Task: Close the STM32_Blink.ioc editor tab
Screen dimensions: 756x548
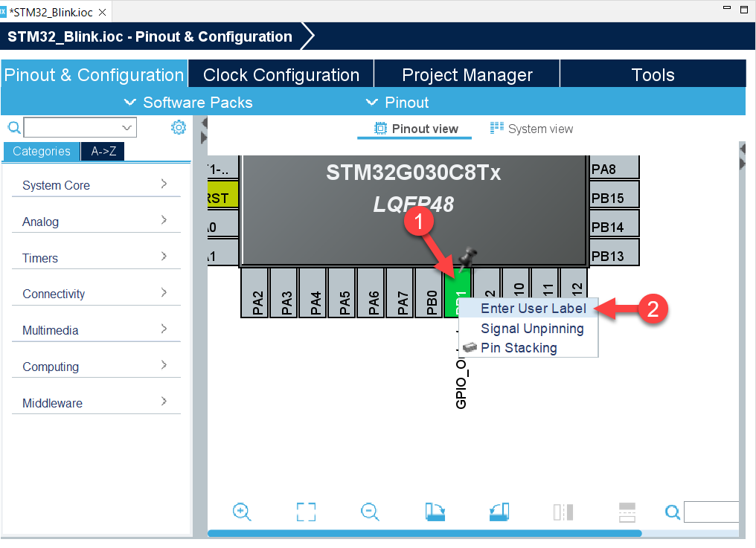Action: pos(102,13)
